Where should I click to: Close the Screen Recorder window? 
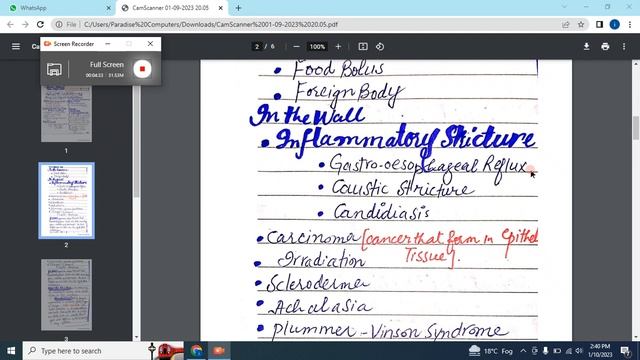click(150, 44)
